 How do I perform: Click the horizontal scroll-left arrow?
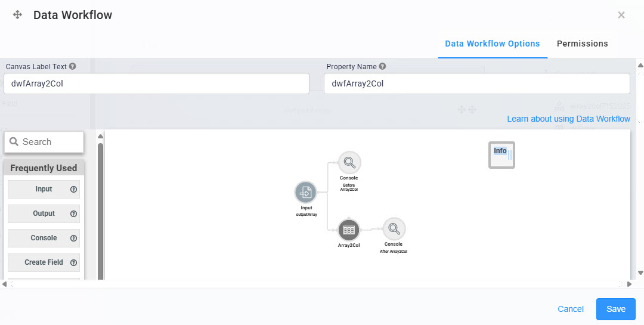pos(4,284)
